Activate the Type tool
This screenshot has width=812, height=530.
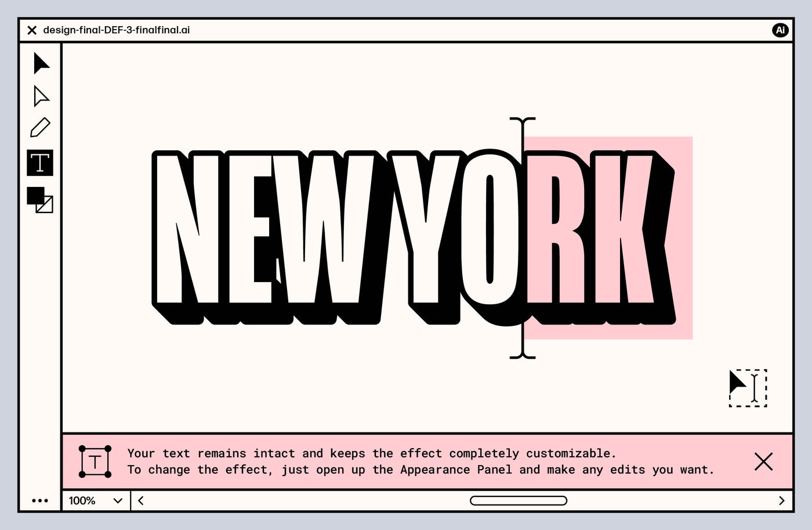[x=40, y=163]
